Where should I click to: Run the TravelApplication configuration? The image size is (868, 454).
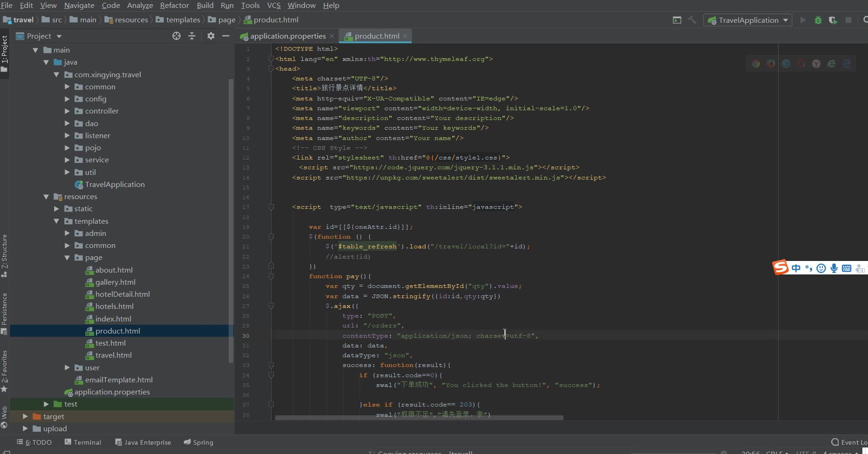point(803,20)
